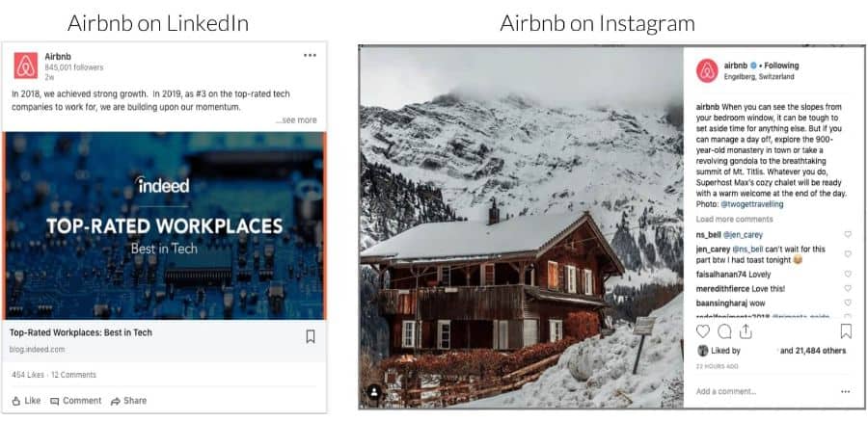This screenshot has width=868, height=422.
Task: Load more comments on Instagram post
Action: pyautogui.click(x=735, y=219)
